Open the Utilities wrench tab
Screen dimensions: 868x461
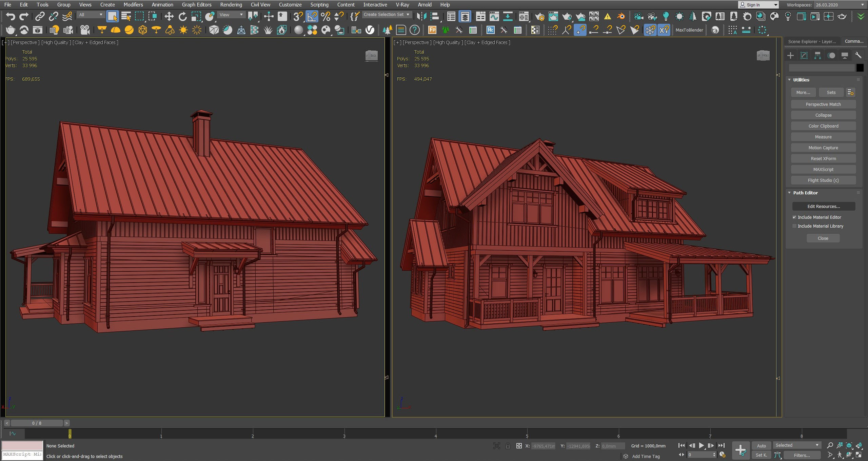858,55
